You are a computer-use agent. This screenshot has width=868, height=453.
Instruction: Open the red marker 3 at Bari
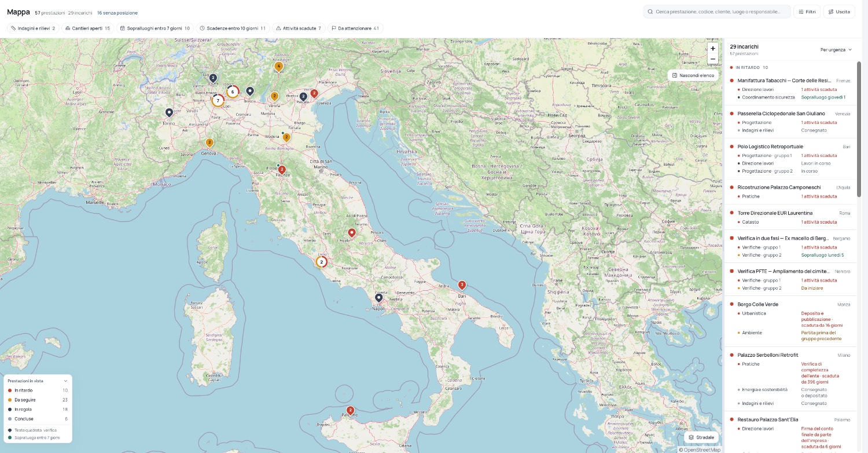pyautogui.click(x=462, y=284)
